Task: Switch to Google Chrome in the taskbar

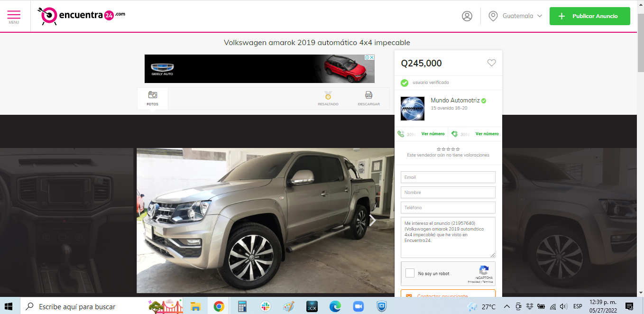Action: tap(219, 306)
